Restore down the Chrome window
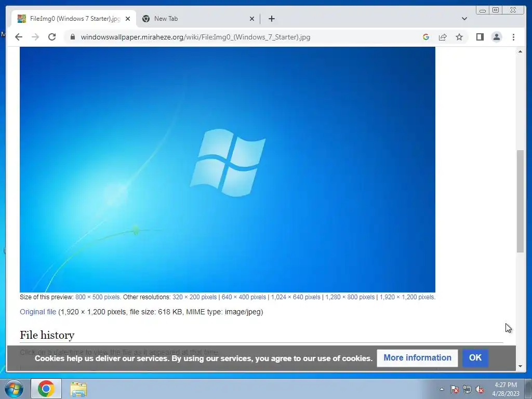 496,10
